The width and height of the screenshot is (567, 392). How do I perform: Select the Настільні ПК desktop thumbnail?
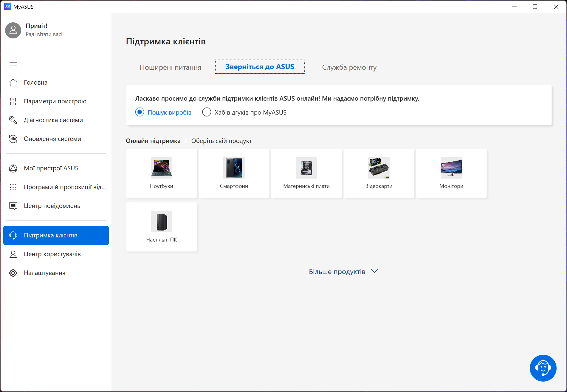coord(162,221)
